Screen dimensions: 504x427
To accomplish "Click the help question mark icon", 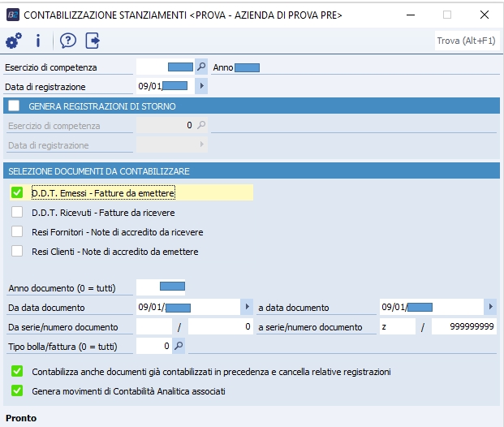I will click(67, 41).
